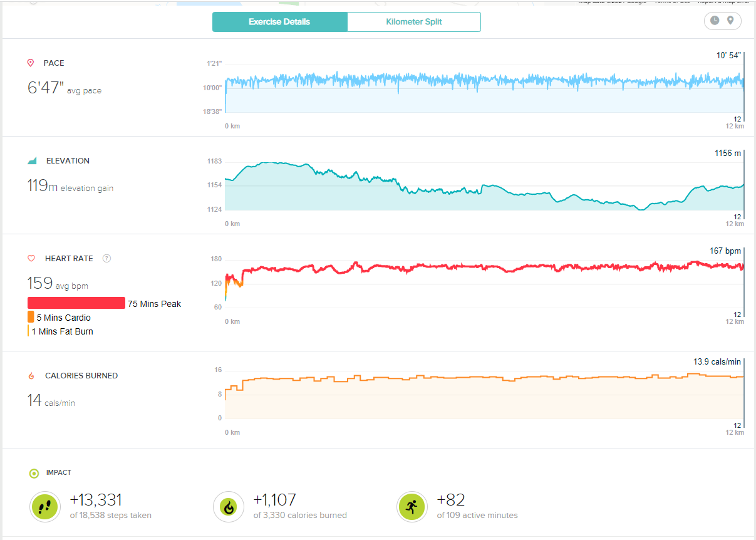Click the 1'21" pace axis label
Image resolution: width=756 pixels, height=540 pixels.
coord(214,64)
